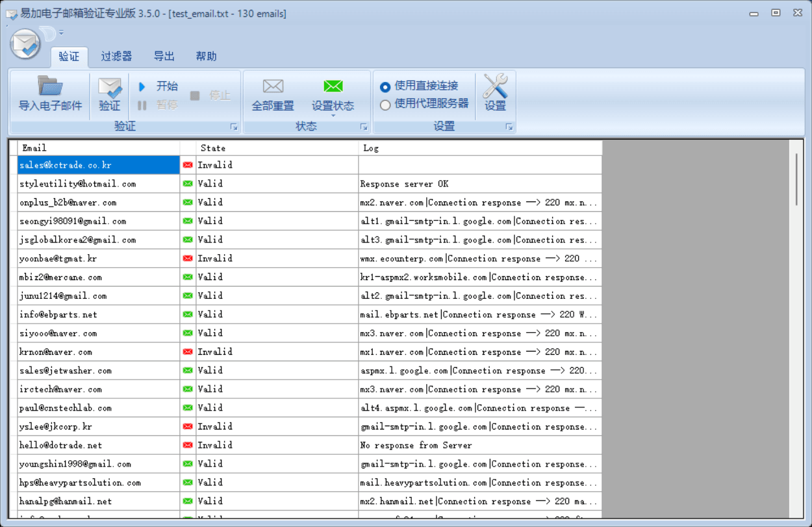Open the quick access toolbar customize arrow
Screen dimensions: 812x527
coord(61,32)
